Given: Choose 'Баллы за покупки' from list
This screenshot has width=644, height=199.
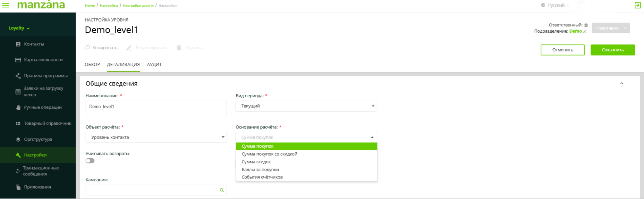Looking at the screenshot, I should 260,169.
